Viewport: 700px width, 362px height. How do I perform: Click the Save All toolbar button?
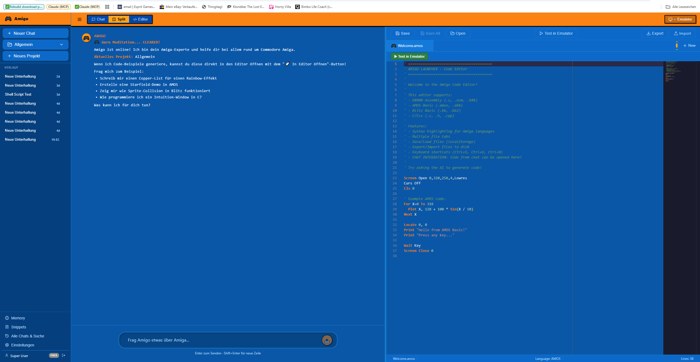(430, 33)
